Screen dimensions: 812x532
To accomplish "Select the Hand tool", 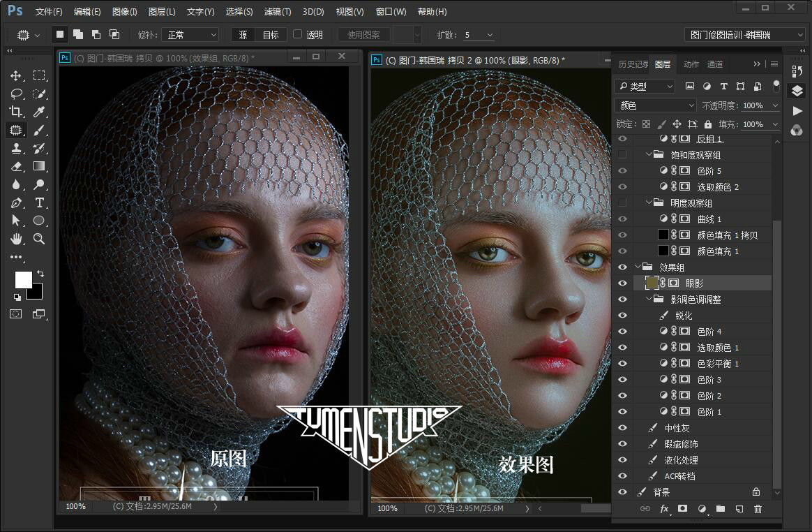I will [16, 239].
